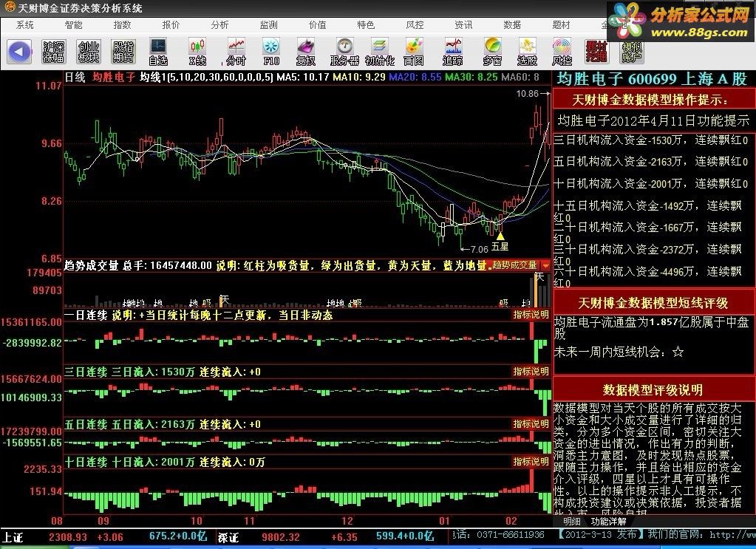The width and height of the screenshot is (756, 549).
Task: Open the 资讯 menu
Action: pos(463,24)
